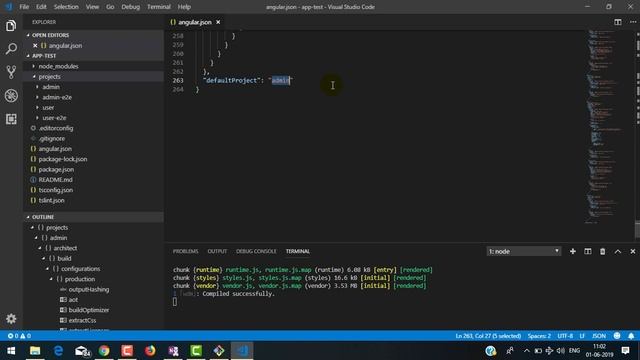Open the Help menu
Viewport: 640px width, 360px height.
(184, 7)
